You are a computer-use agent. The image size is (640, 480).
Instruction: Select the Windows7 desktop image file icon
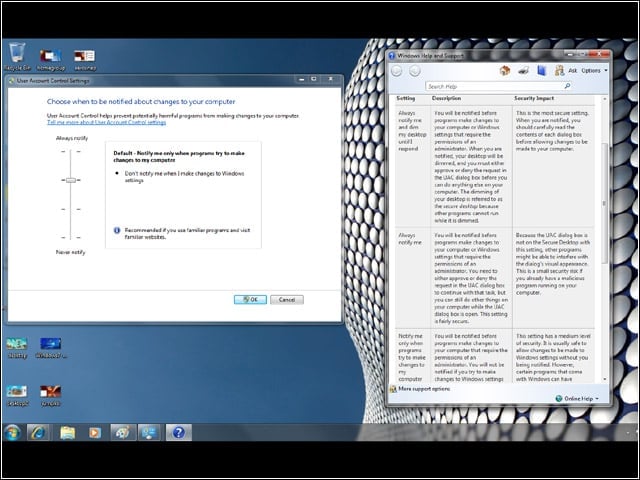[x=51, y=348]
